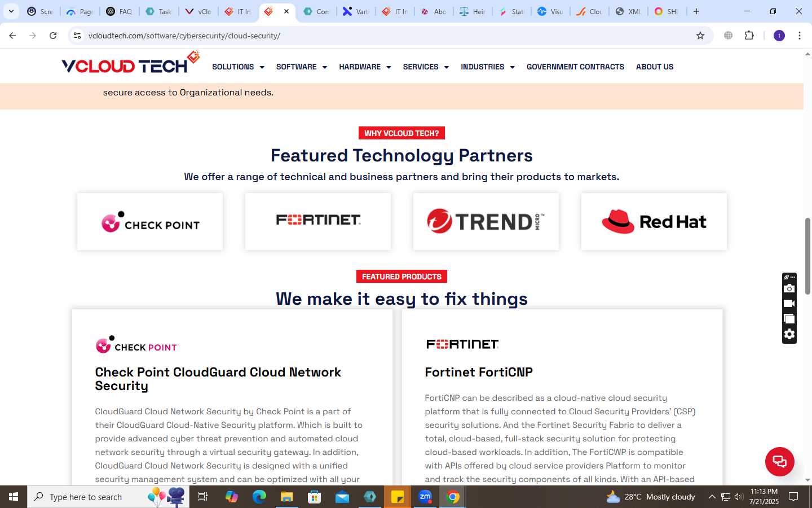Viewport: 812px width, 508px height.
Task: Go forward with the forward arrow
Action: [33, 36]
